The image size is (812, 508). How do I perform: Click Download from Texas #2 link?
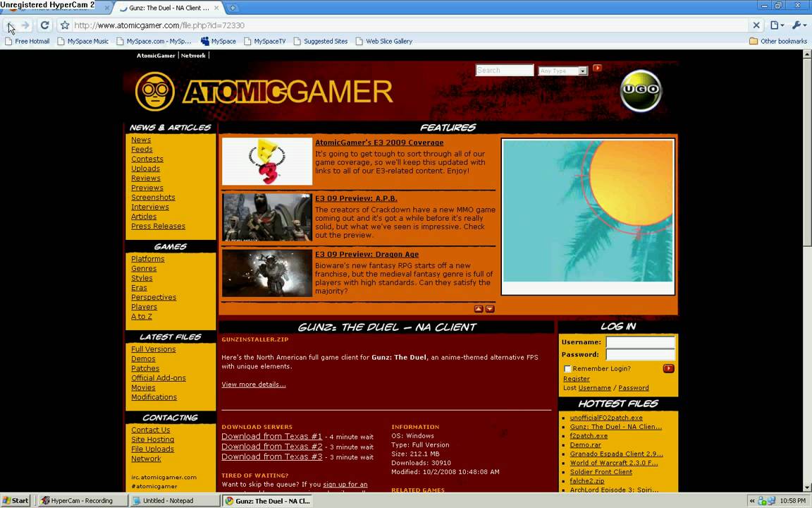pyautogui.click(x=272, y=447)
